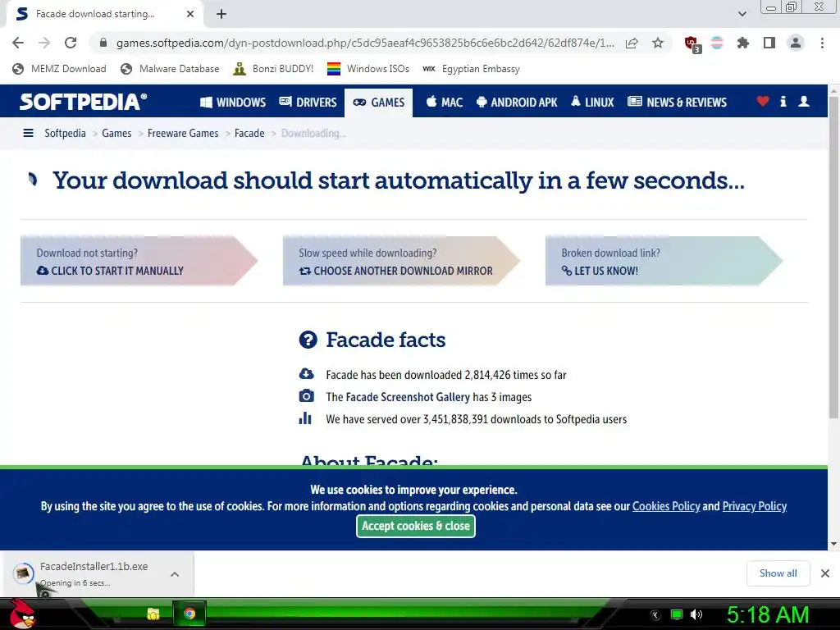840x630 pixels.
Task: Bookmark this page with the star icon
Action: click(x=658, y=43)
